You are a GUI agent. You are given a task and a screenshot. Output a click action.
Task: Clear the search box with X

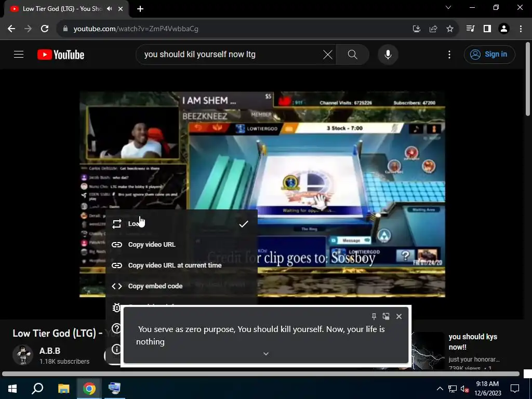[x=328, y=54]
